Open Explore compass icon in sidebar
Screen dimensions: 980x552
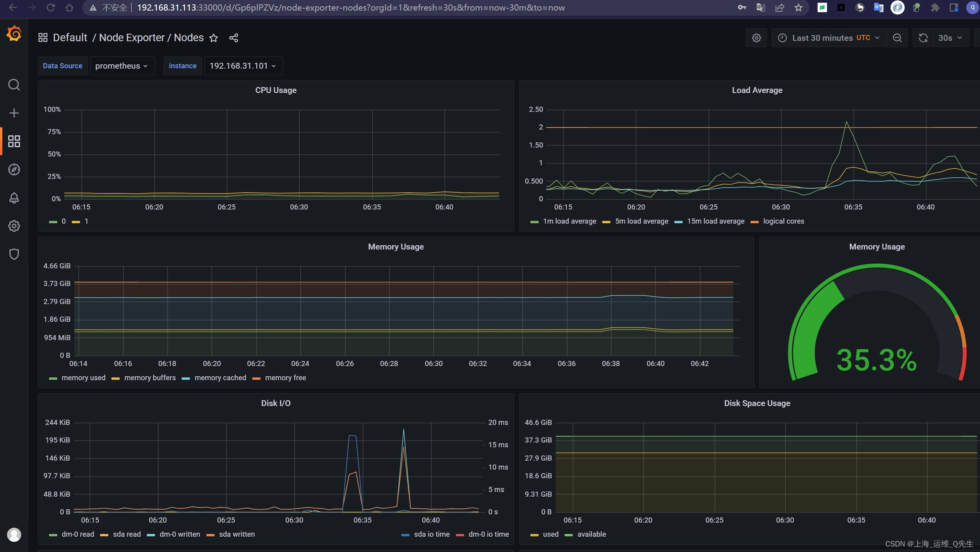point(14,169)
